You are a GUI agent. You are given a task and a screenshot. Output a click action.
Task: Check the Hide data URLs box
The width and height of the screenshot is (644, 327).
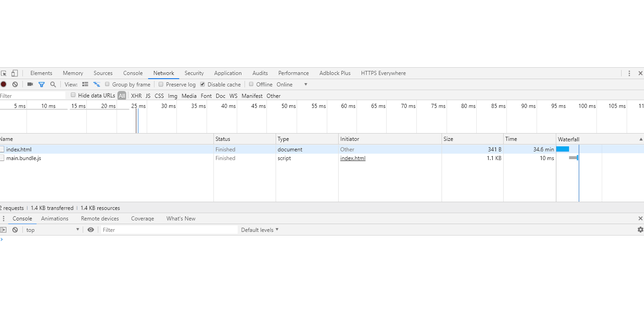[x=73, y=95]
